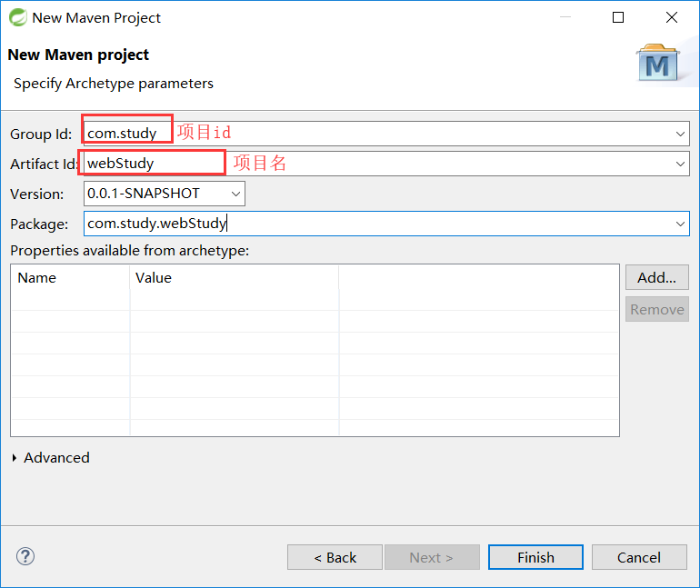The image size is (700, 588).
Task: Cancel the New Maven Project dialog
Action: tap(639, 557)
